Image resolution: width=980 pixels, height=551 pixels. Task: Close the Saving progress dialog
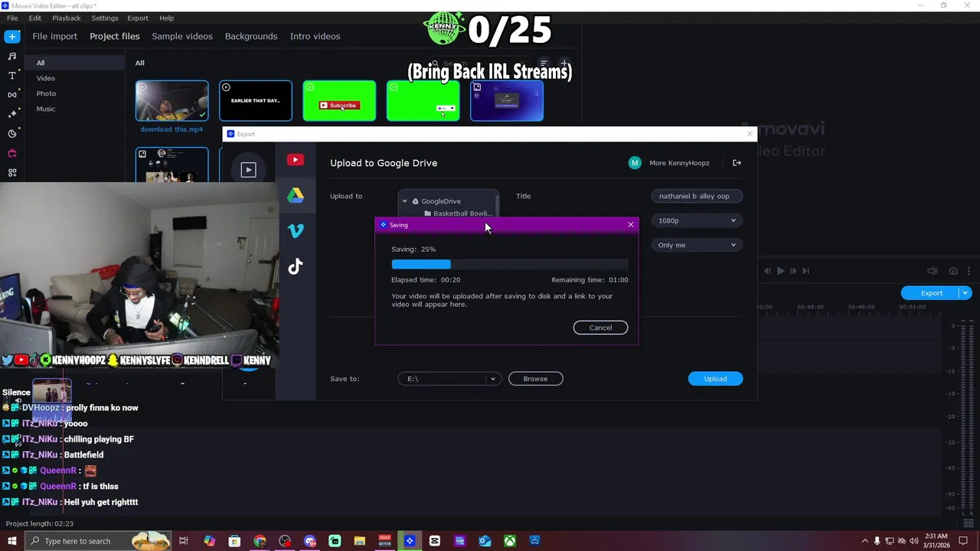pyautogui.click(x=631, y=225)
